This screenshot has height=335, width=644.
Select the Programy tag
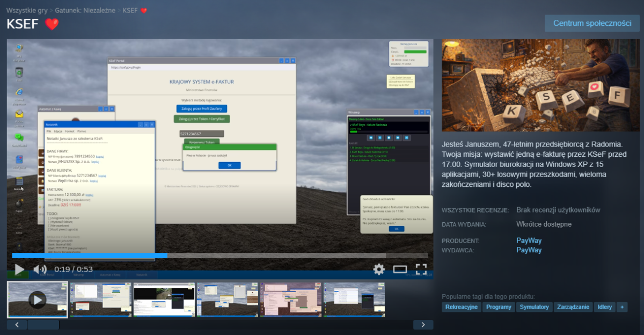pyautogui.click(x=499, y=307)
